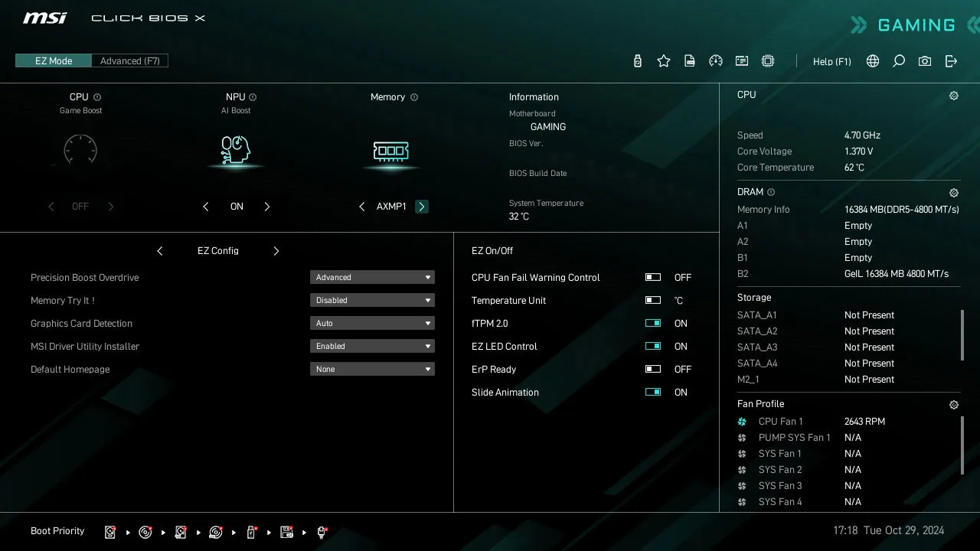Screen dimensions: 980x551
Task: Select the USB key boot device icon
Action: pyautogui.click(x=251, y=532)
